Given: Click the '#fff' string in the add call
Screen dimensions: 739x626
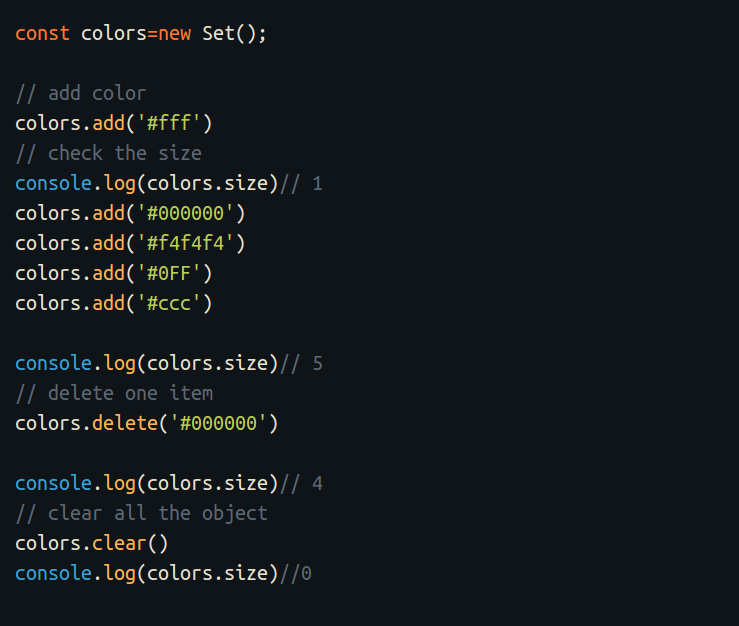Looking at the screenshot, I should (169, 124).
